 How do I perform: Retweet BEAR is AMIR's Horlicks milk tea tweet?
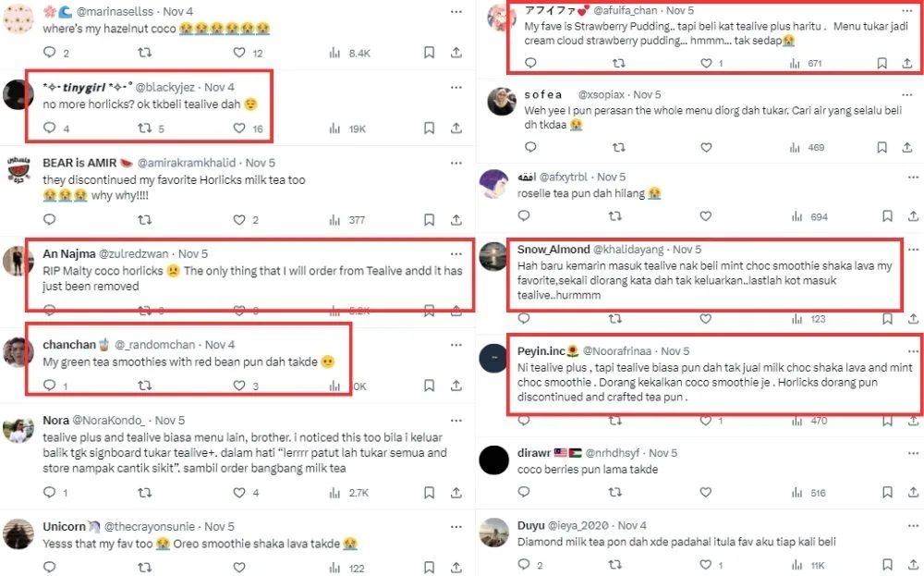click(144, 220)
